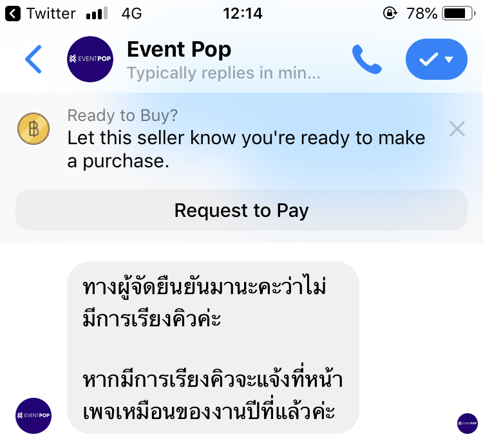Tap the battery indicator in status bar

point(459,14)
